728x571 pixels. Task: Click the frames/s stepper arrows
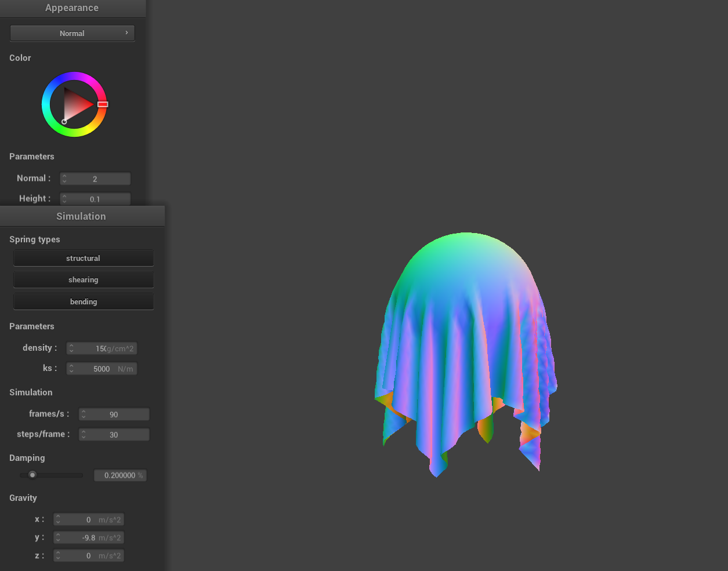(84, 414)
